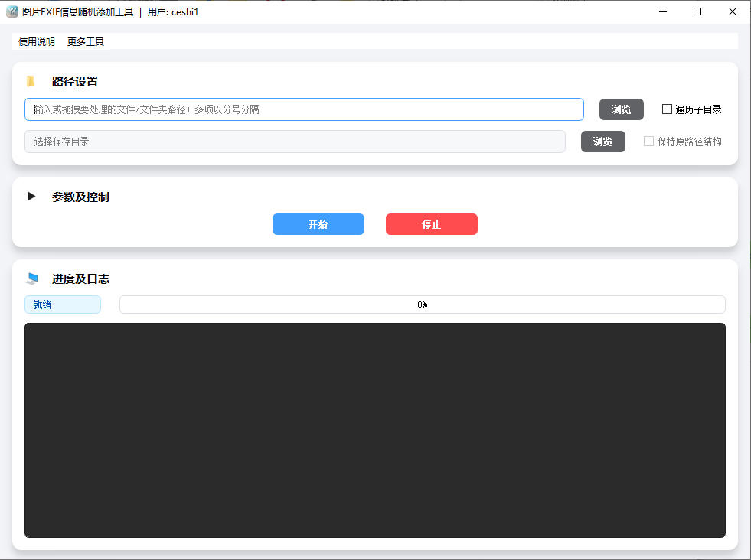This screenshot has height=560, width=751.
Task: Open the 使用说明 menu
Action: click(37, 42)
